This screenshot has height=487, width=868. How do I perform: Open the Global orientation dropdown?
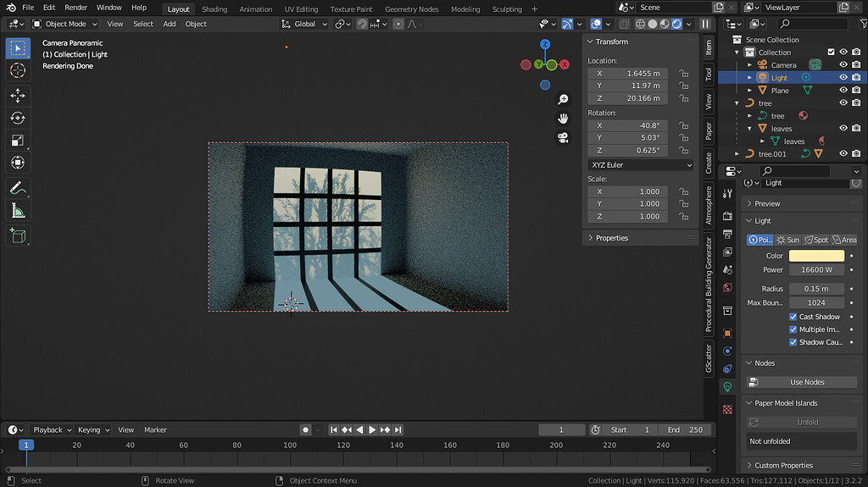[x=304, y=24]
